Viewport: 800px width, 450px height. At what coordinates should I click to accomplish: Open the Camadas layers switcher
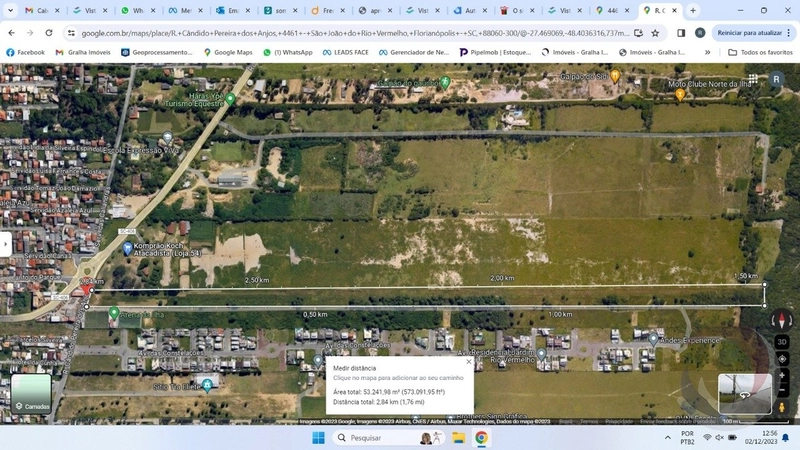point(31,393)
